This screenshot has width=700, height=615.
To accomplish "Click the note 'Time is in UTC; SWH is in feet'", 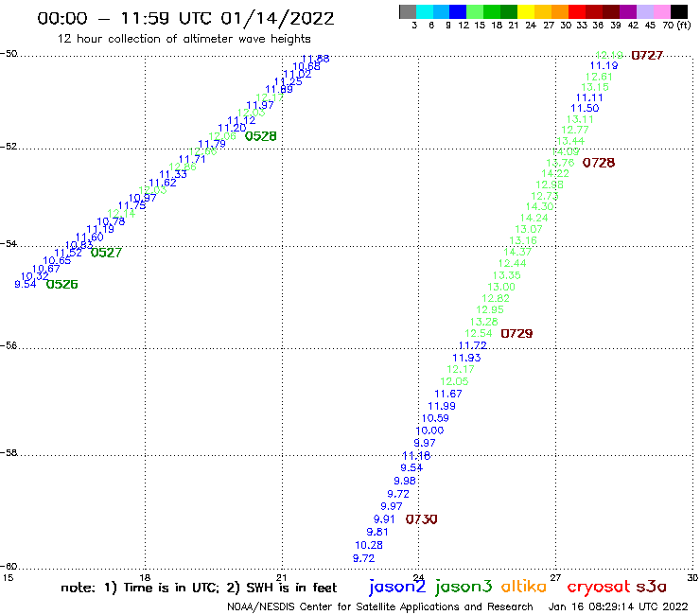I will point(199,588).
